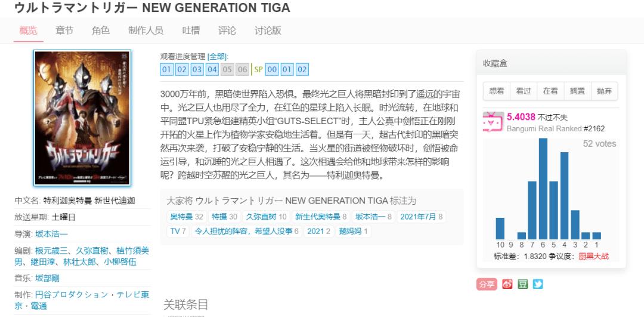Select SP episode 00 box

point(272,69)
